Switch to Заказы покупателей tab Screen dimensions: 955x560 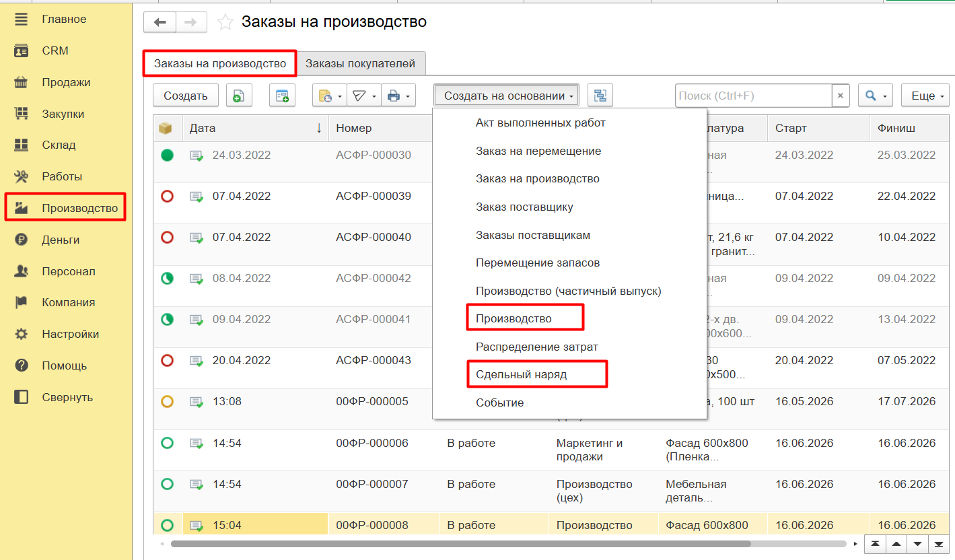pyautogui.click(x=360, y=64)
